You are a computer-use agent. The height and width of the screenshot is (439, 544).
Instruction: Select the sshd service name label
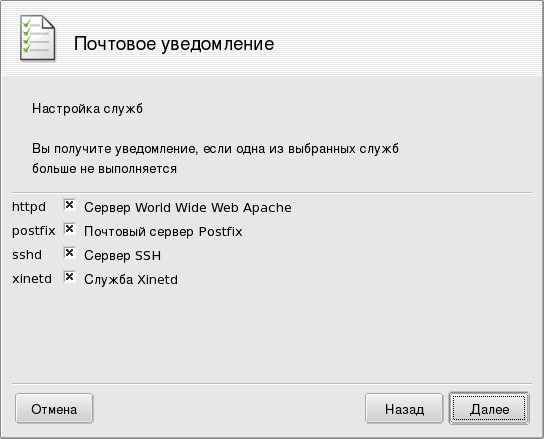pos(27,255)
